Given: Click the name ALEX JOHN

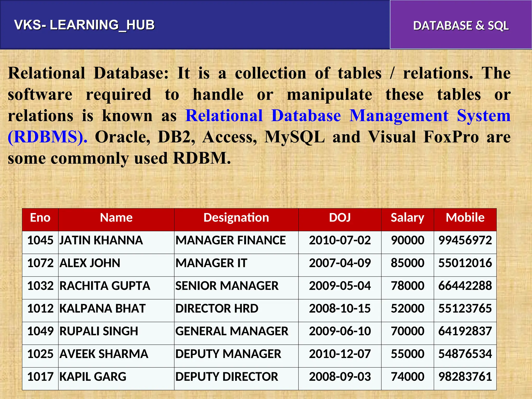Looking at the screenshot, I should point(90,263).
